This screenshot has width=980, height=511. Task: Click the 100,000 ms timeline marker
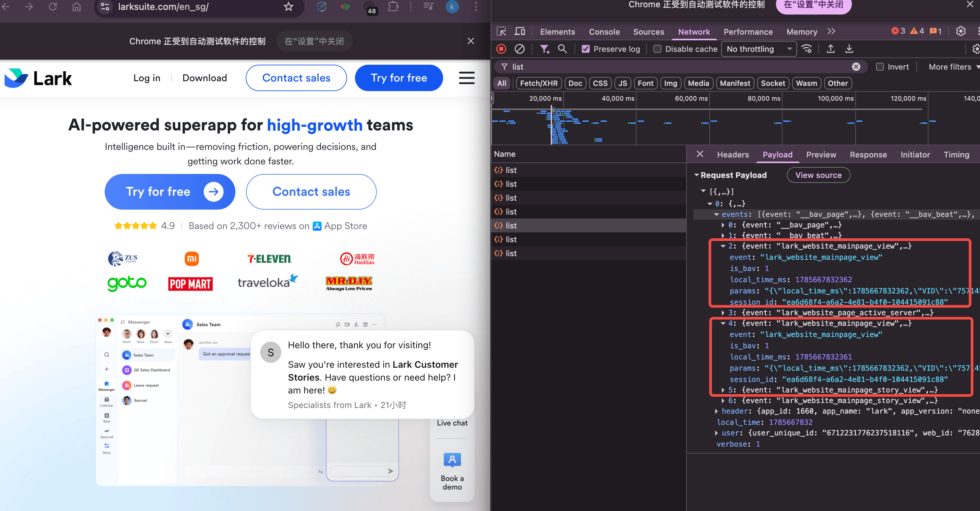835,98
